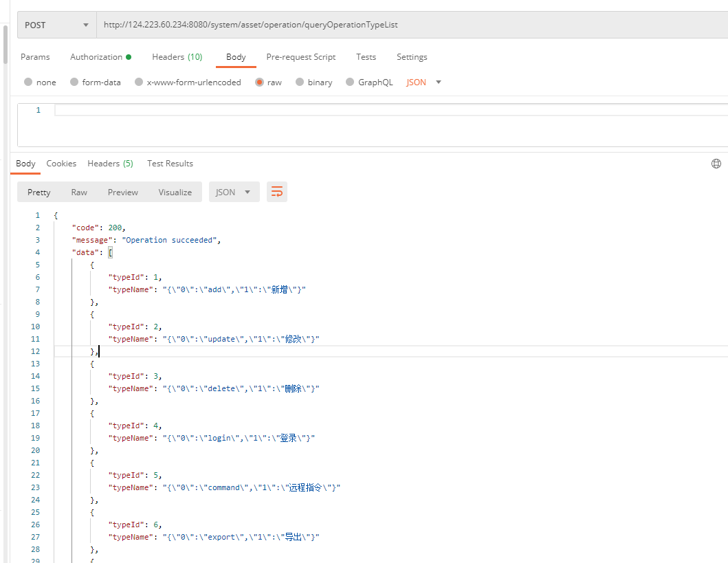Expand the response JSON format dropdown
728x563 pixels.
[x=234, y=192]
